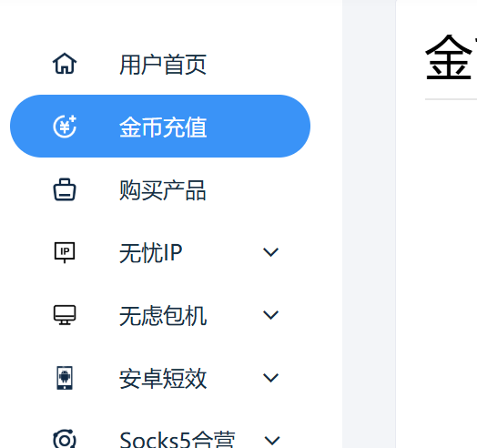Click the IP sign icon
The image size is (477, 448).
pos(65,252)
